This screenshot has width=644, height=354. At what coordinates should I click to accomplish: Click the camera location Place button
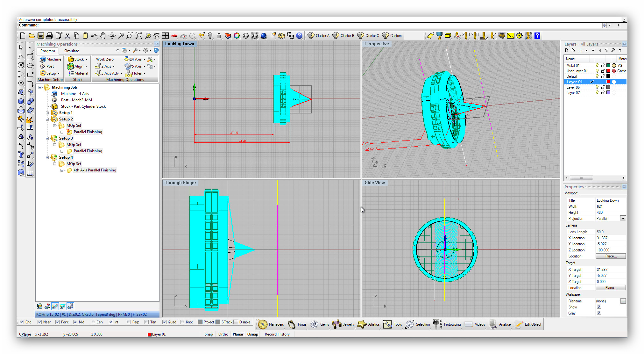(x=611, y=256)
